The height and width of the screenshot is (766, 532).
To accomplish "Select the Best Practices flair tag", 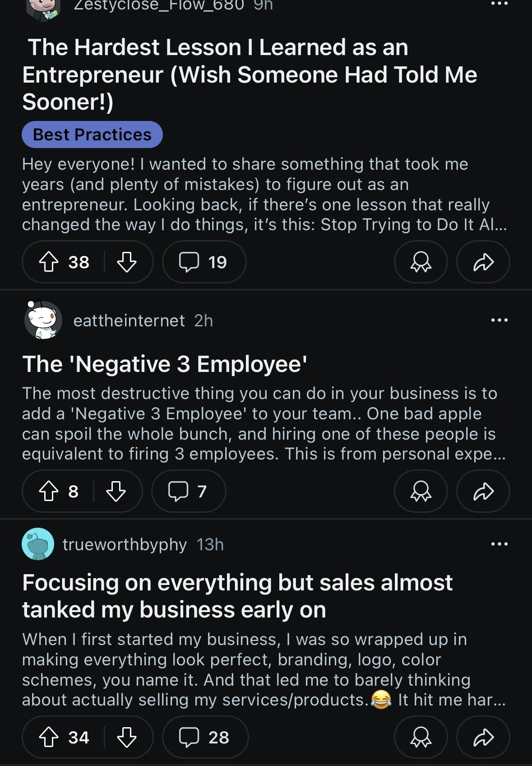I will 92,135.
